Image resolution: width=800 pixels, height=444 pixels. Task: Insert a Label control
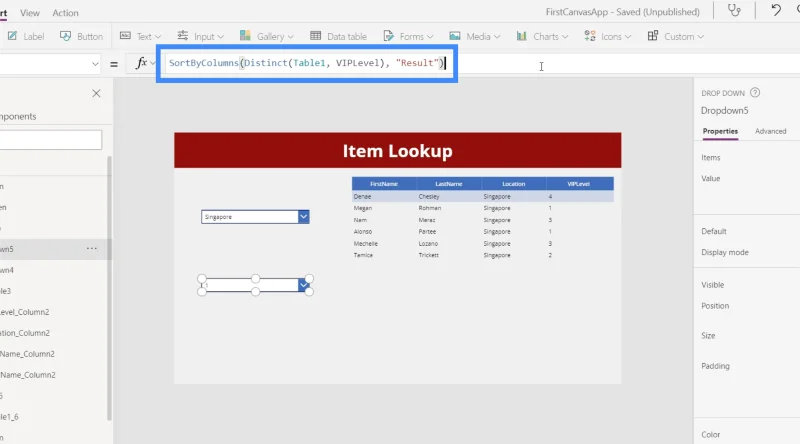coord(26,36)
